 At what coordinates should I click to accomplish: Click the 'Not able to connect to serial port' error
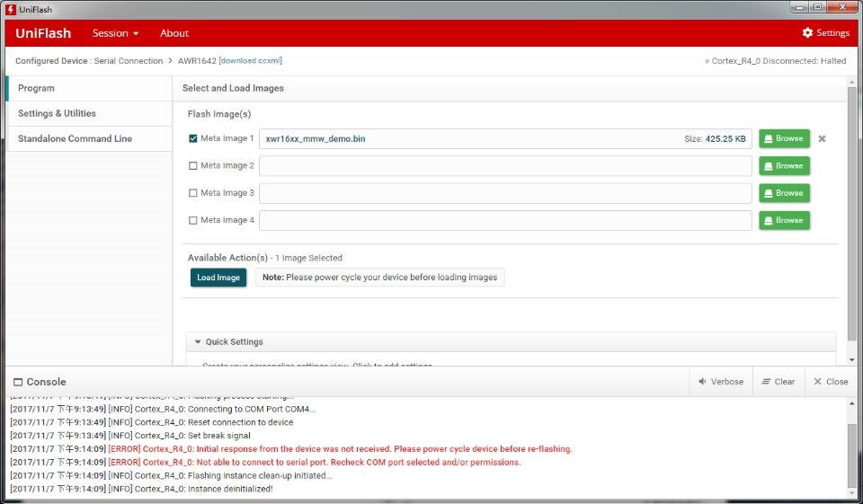click(x=265, y=462)
